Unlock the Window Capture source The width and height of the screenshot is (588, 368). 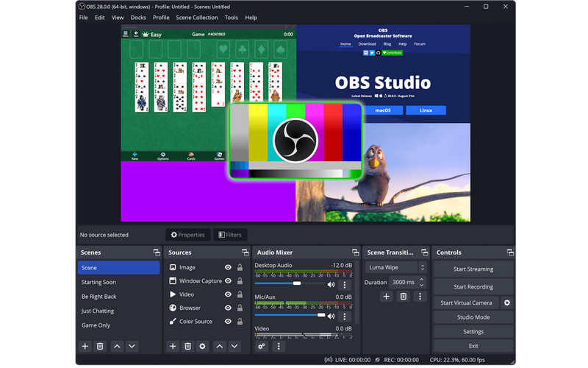(240, 281)
